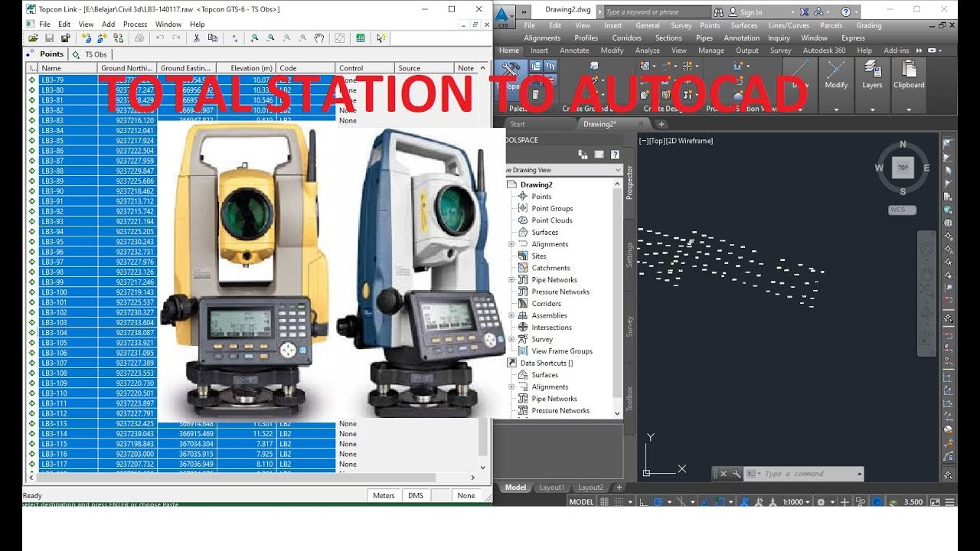Select View Frame Groups tree item

562,351
